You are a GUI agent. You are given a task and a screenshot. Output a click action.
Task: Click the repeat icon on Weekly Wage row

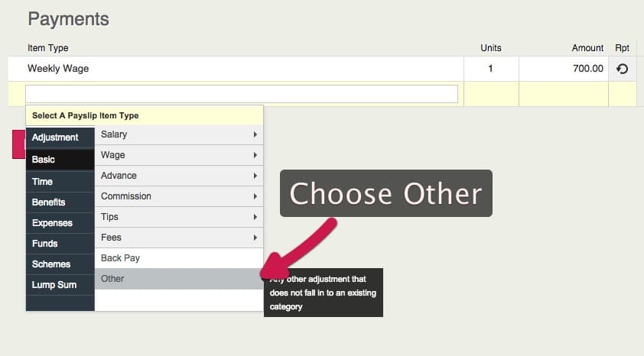[622, 69]
